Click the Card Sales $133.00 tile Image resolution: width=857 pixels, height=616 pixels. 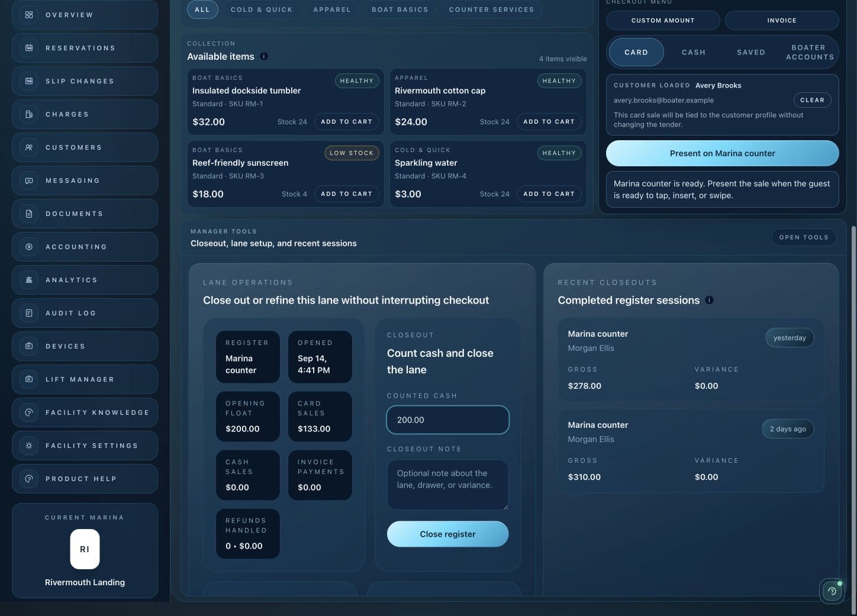pos(320,416)
